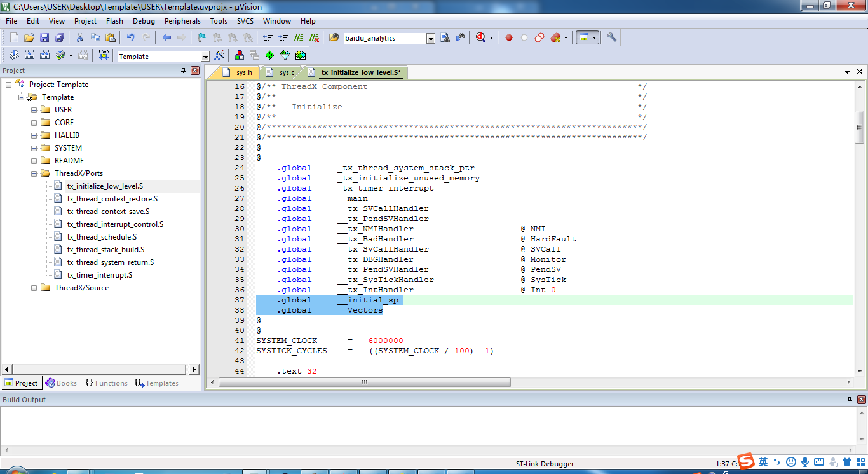
Task: Open Options for Target magic wand
Action: (220, 56)
